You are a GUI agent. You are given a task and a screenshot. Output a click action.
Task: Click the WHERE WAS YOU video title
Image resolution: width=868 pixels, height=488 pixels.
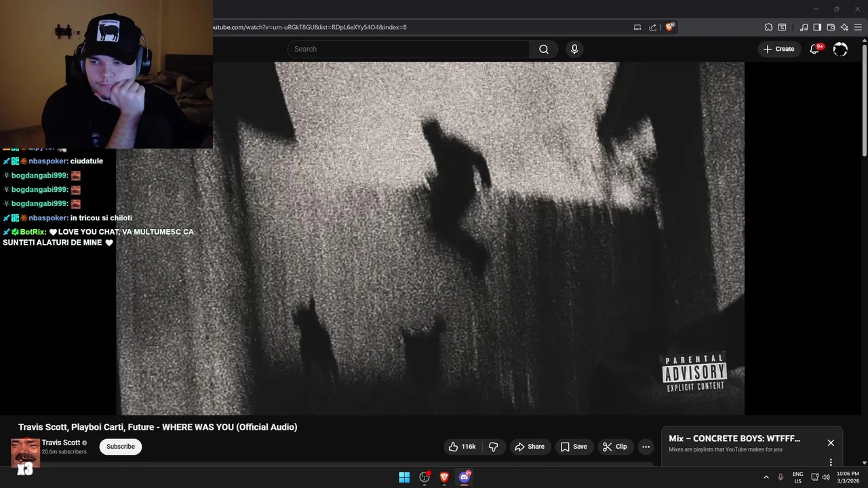[158, 427]
